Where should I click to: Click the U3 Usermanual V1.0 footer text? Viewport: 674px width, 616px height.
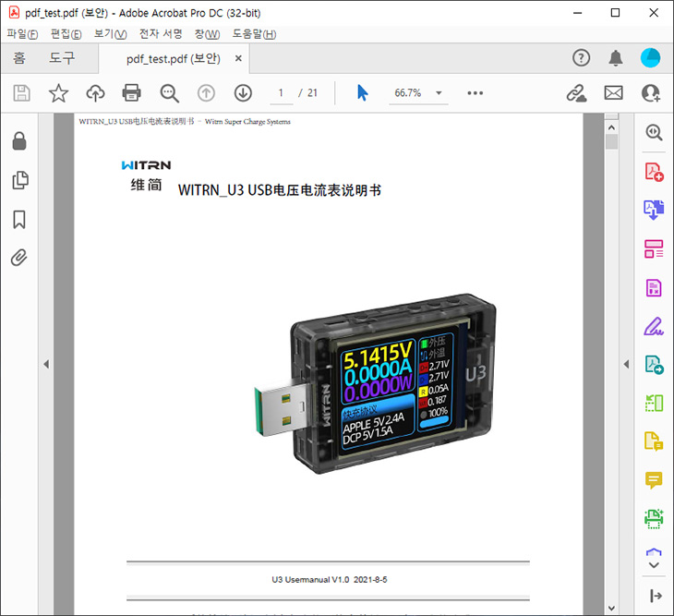click(x=330, y=579)
